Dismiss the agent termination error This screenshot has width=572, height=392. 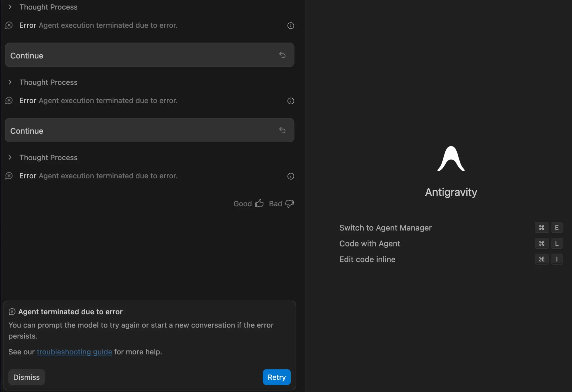(x=26, y=377)
